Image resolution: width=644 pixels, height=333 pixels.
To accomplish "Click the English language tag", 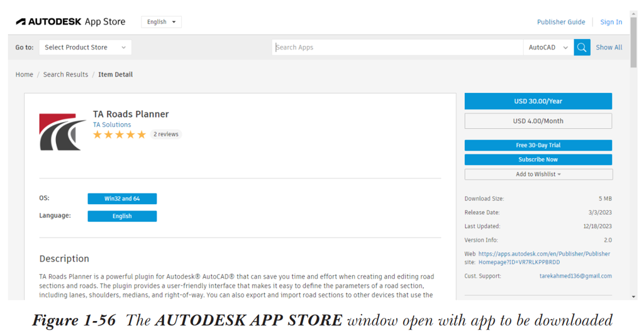I will [122, 216].
